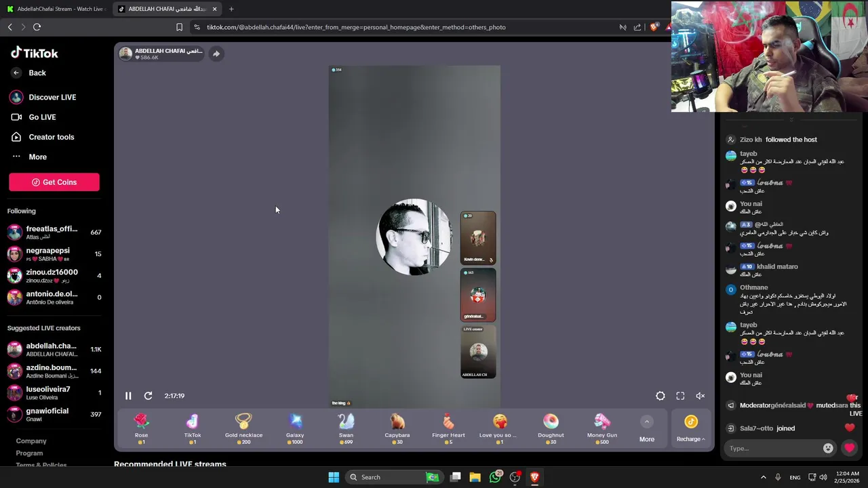Open suggested creator luseoliveira7
This screenshot has height=488, width=868.
(54, 393)
